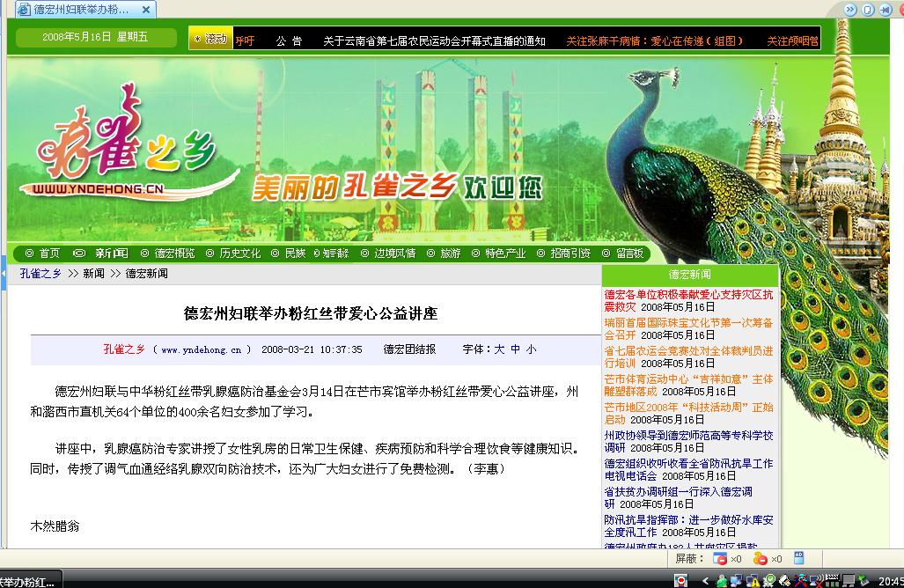This screenshot has height=588, width=904.
Task: Toggle the AD filter icon in status bar
Action: [x=798, y=557]
